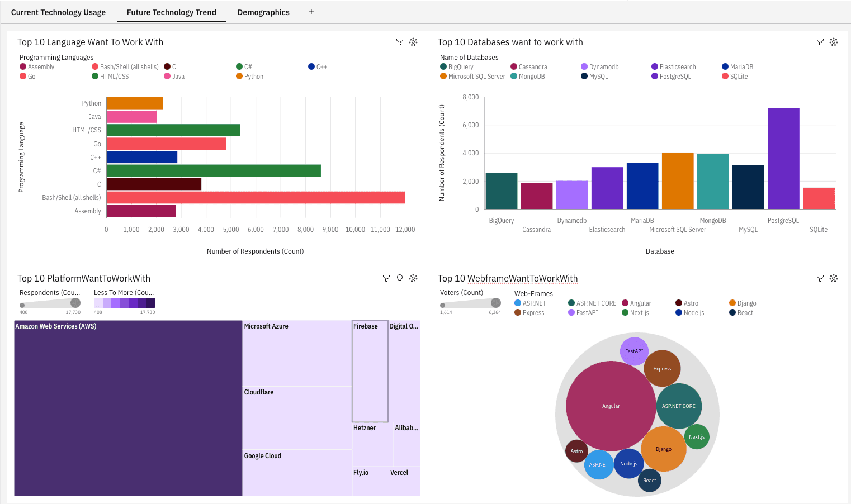Open filter options on Top 10 Language chart
851x504 pixels.
point(400,42)
